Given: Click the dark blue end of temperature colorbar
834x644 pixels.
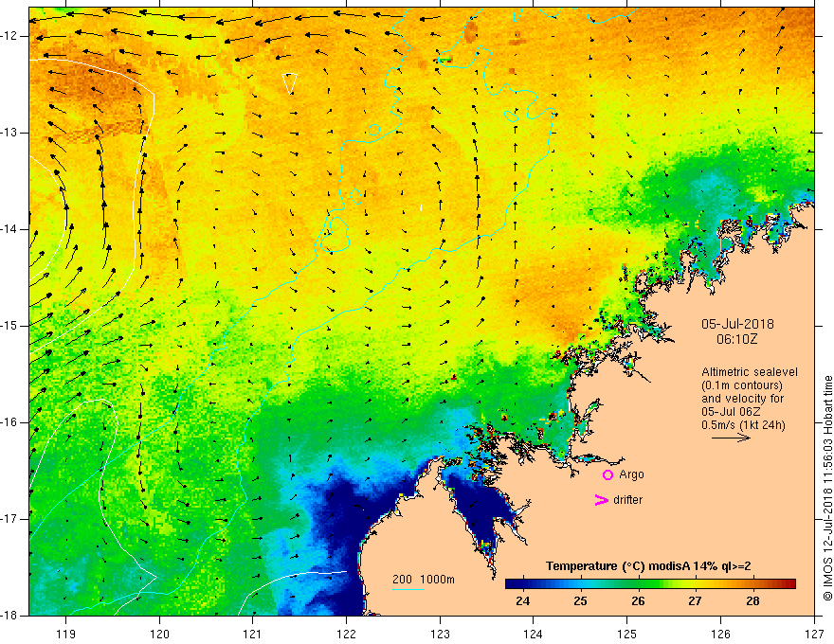Looking at the screenshot, I should 515,584.
